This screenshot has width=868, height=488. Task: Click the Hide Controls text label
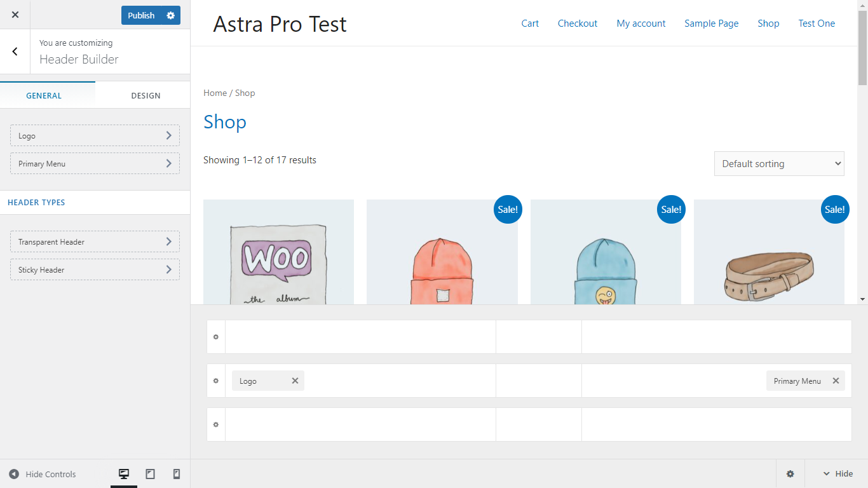click(51, 474)
